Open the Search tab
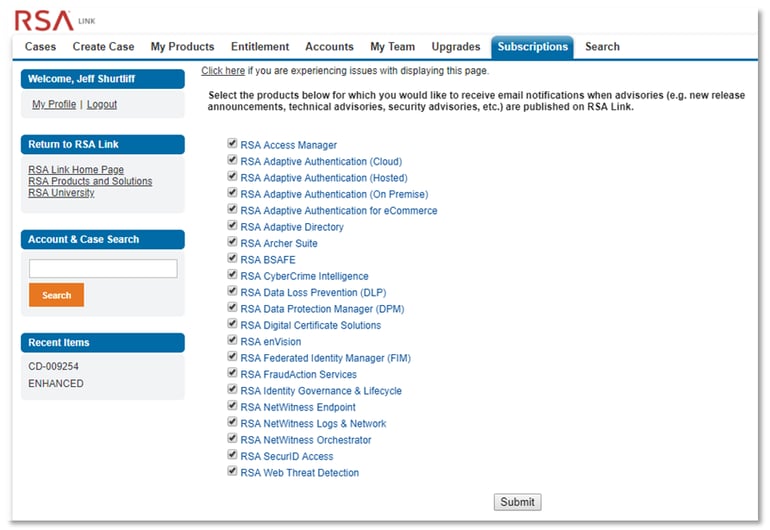This screenshot has width=770, height=530. [602, 47]
